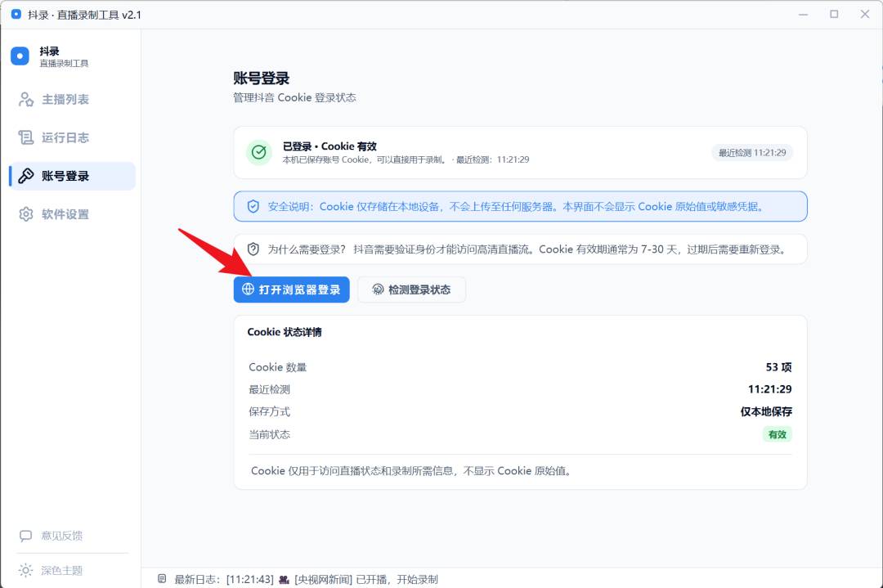883x588 pixels.
Task: Click the globe icon on 打开浏览器登录
Action: point(248,289)
